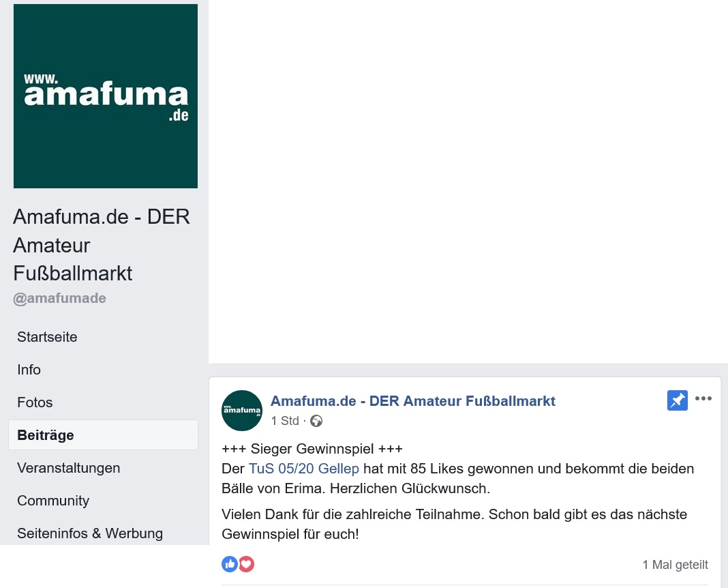Open Veranstaltungen in the sidebar
The height and width of the screenshot is (588, 728).
[x=69, y=468]
